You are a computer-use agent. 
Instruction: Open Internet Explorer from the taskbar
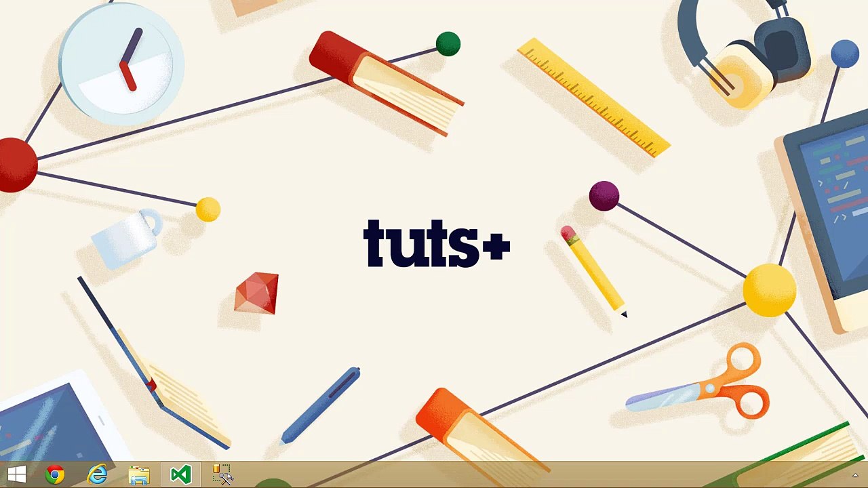point(98,474)
